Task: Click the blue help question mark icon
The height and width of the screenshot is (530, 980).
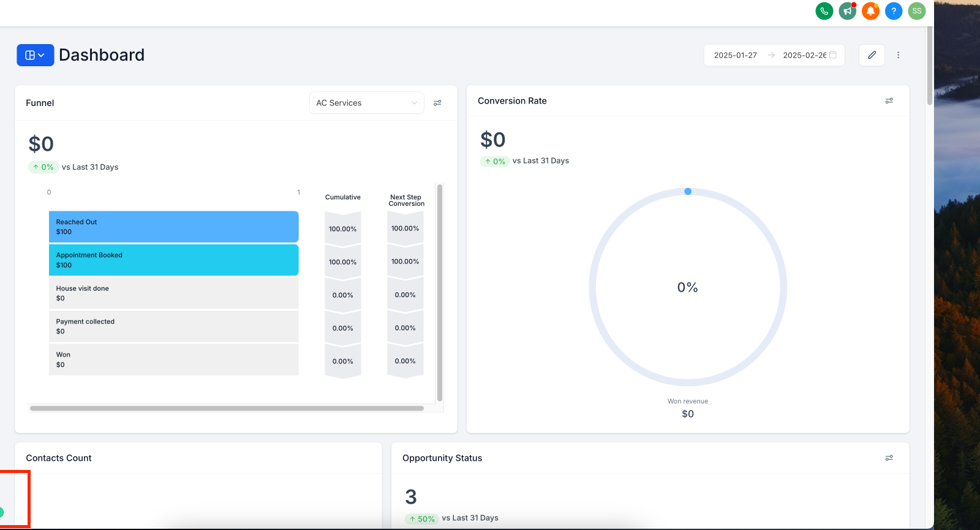Action: pyautogui.click(x=894, y=11)
